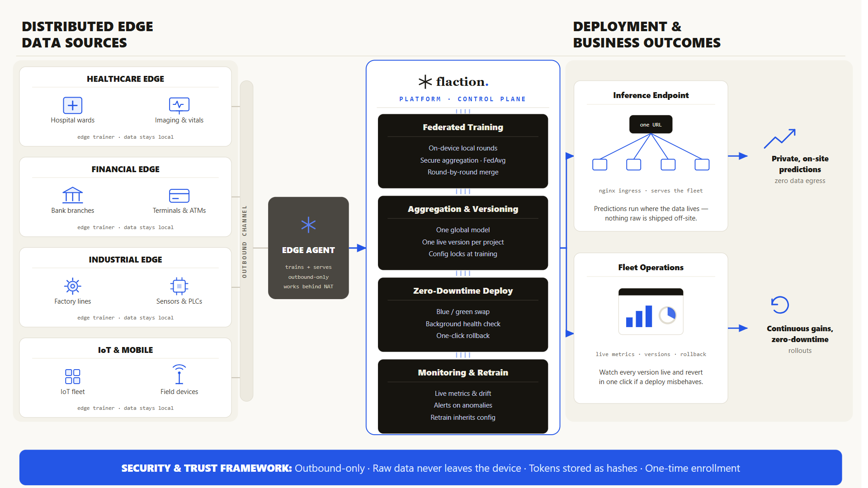Viewport: 868px width, 488px height.
Task: Click the "FINANCIAL EDGE" card heading
Action: (x=125, y=169)
